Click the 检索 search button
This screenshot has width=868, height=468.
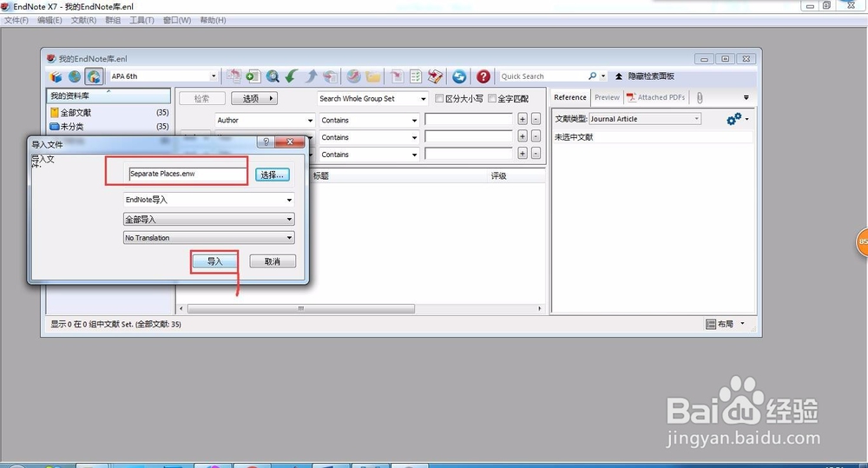202,99
